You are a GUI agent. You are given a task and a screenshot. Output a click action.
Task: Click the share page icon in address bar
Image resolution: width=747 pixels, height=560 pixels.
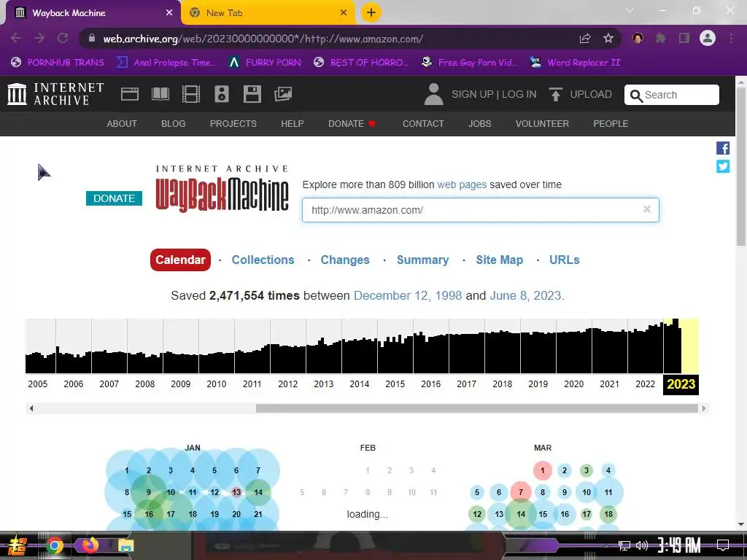click(x=585, y=39)
